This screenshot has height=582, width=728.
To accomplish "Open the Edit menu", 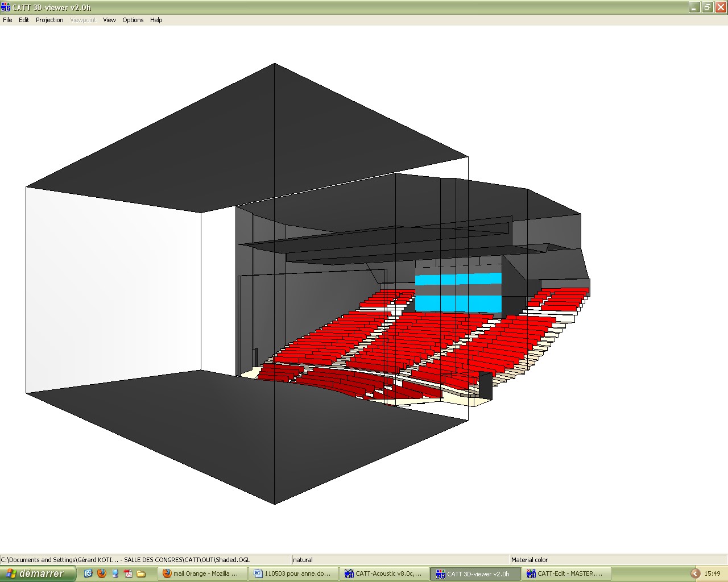I will [24, 20].
